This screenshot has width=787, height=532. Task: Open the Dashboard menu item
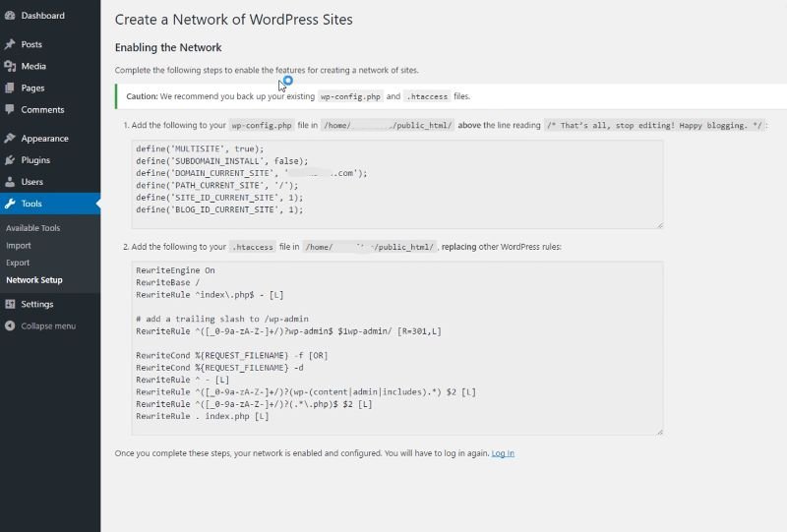click(x=42, y=16)
